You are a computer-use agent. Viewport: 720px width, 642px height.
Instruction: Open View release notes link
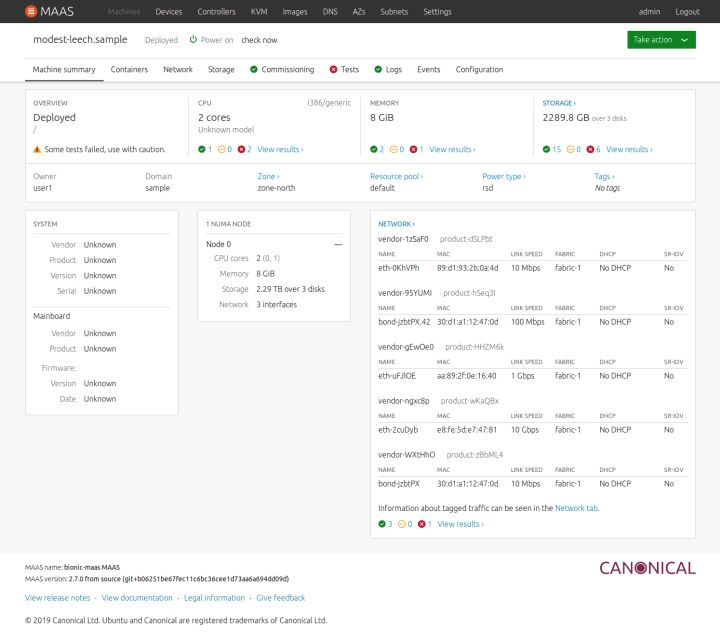click(x=57, y=597)
